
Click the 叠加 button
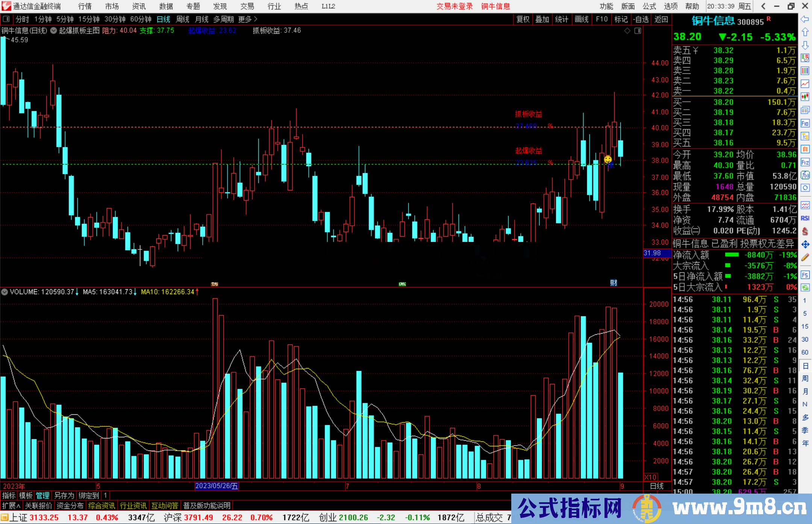(542, 19)
